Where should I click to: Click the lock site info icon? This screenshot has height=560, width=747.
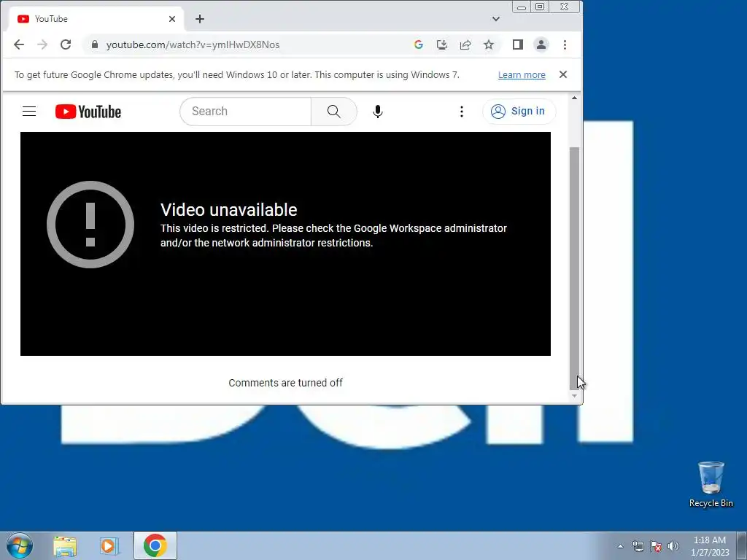[x=95, y=44]
